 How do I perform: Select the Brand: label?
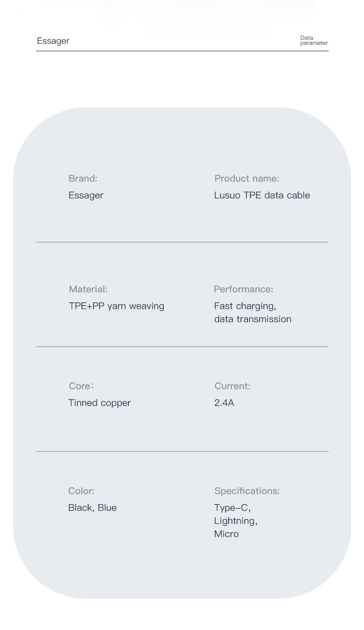tap(83, 178)
